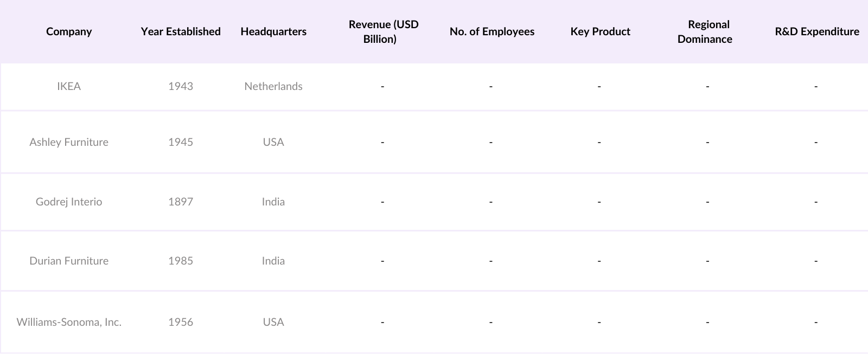This screenshot has height=354, width=868.
Task: Click the Company column header
Action: pyautogui.click(x=69, y=31)
